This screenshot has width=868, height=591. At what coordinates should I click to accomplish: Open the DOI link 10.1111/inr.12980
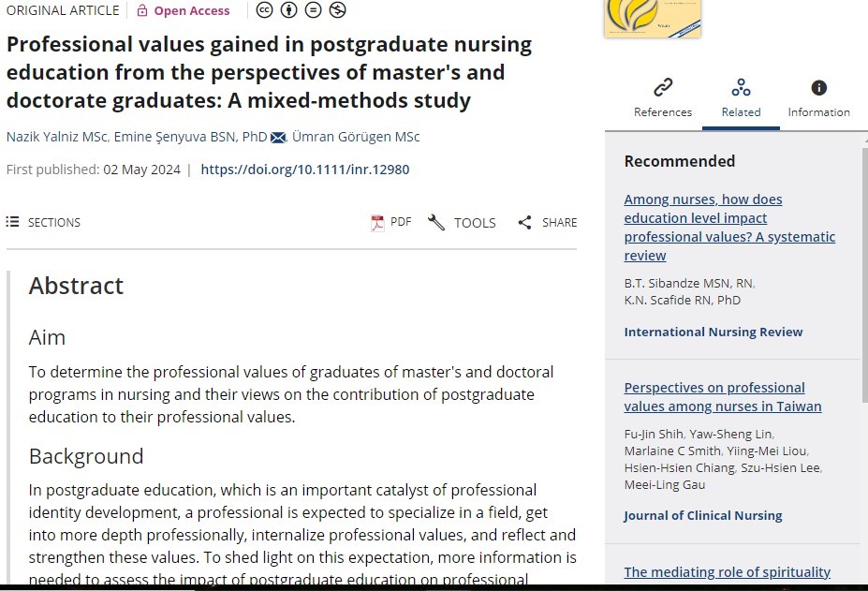tap(304, 170)
